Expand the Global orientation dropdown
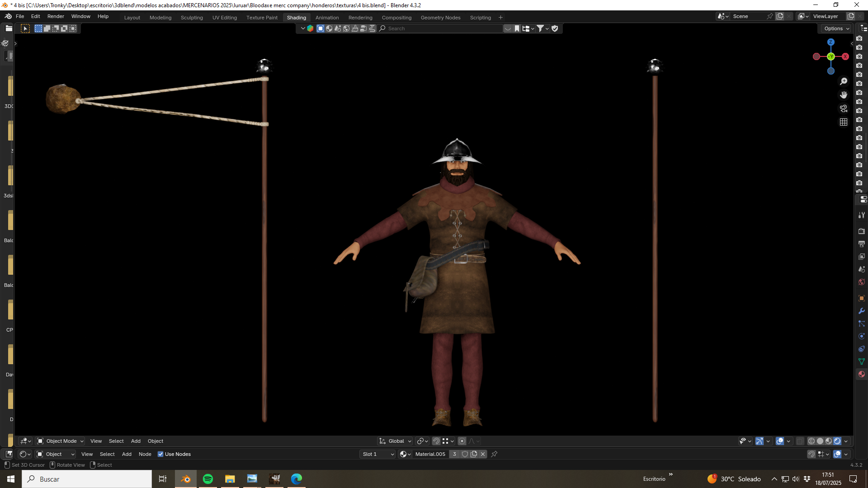Screen dimensions: 868x488 [396, 441]
